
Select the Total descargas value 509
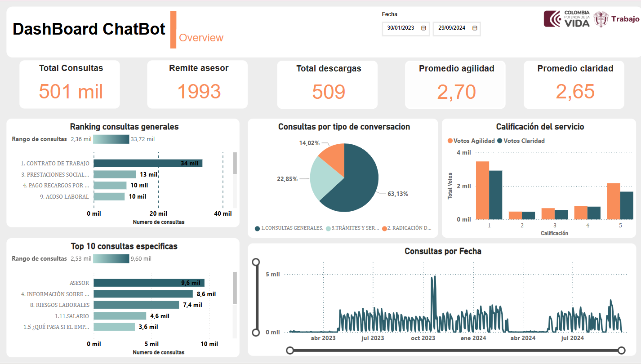click(x=329, y=91)
